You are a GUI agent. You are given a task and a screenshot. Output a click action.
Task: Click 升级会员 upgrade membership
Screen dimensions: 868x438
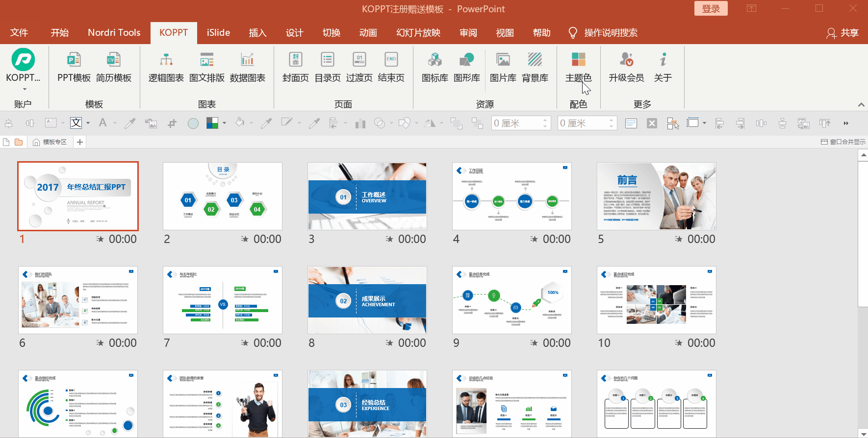click(x=627, y=67)
